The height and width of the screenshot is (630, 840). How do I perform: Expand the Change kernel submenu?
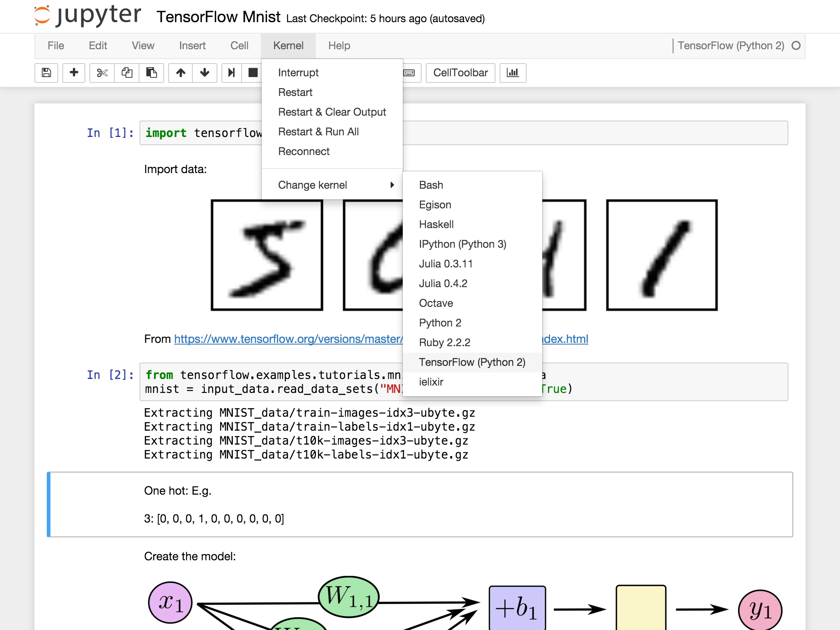313,185
